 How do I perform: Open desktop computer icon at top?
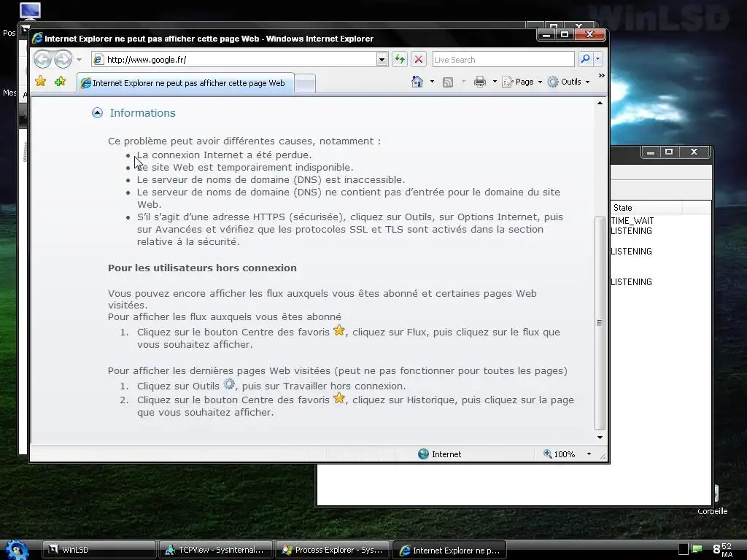tap(31, 10)
